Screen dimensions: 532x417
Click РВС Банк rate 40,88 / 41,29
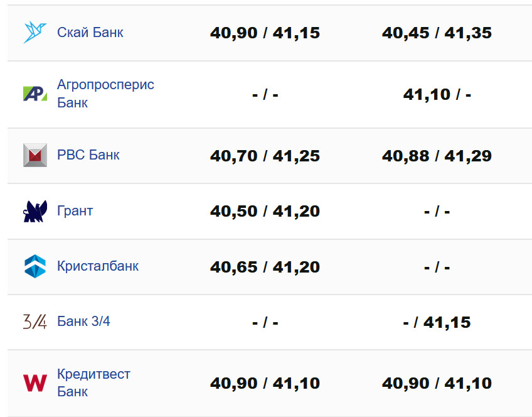point(437,156)
